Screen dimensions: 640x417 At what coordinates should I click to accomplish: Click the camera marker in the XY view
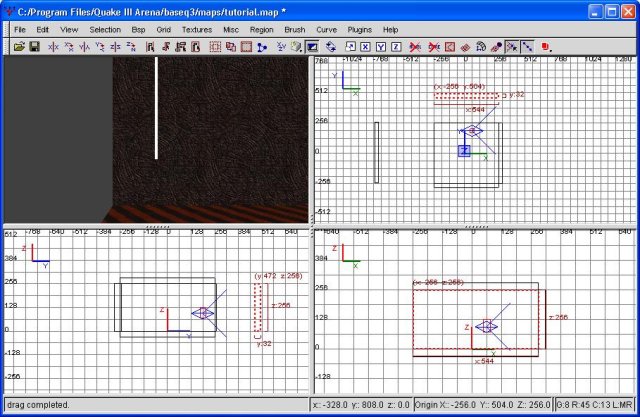pyautogui.click(x=473, y=131)
